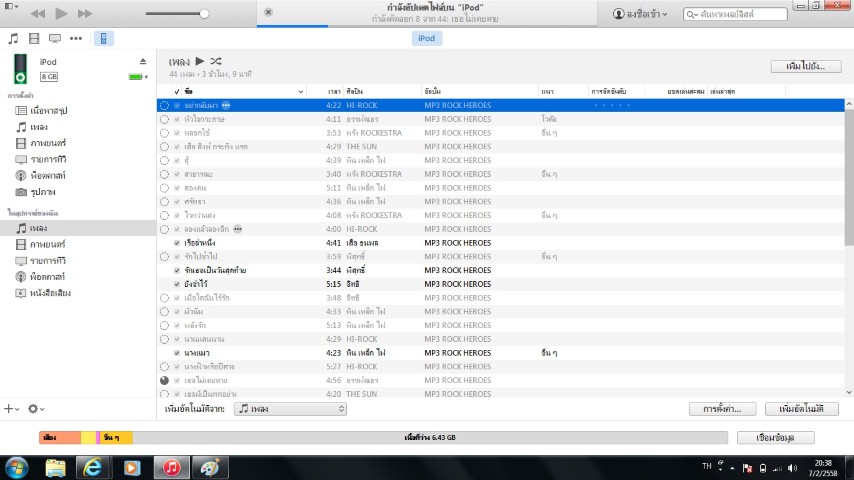This screenshot has width=854, height=480.
Task: Click the TV Shows monitor icon in the toolbar
Action: tap(54, 38)
